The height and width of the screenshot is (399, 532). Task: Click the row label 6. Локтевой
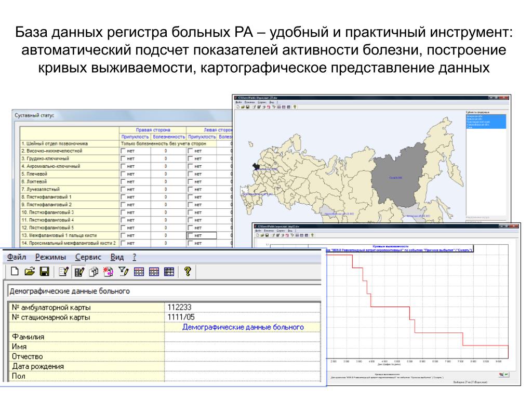[x=34, y=181]
